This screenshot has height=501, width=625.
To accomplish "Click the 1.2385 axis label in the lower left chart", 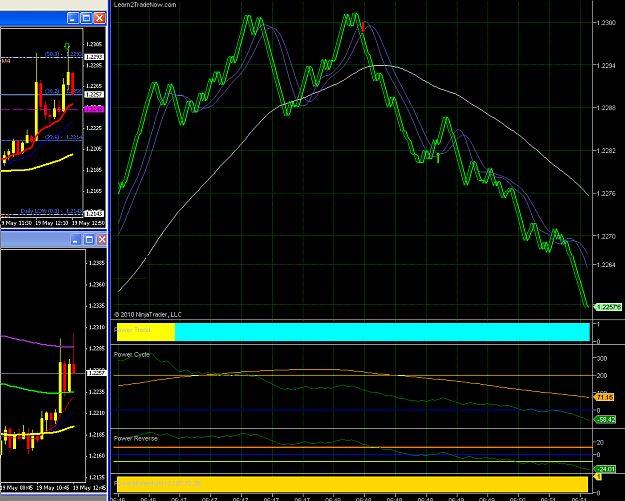I will (x=97, y=263).
